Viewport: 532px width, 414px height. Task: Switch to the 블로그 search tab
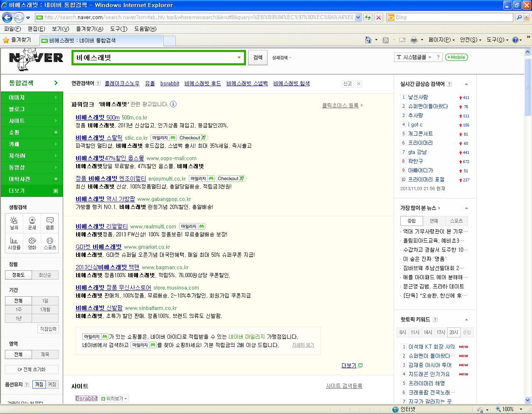click(32, 109)
